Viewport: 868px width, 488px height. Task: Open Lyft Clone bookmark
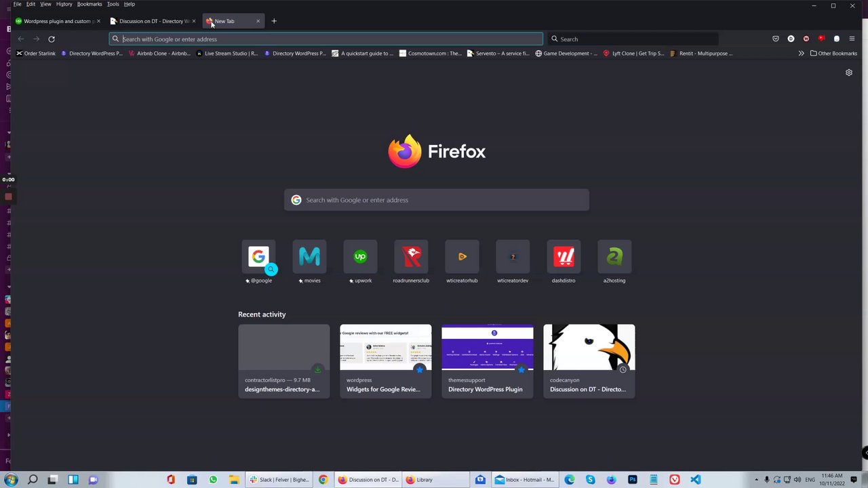634,53
